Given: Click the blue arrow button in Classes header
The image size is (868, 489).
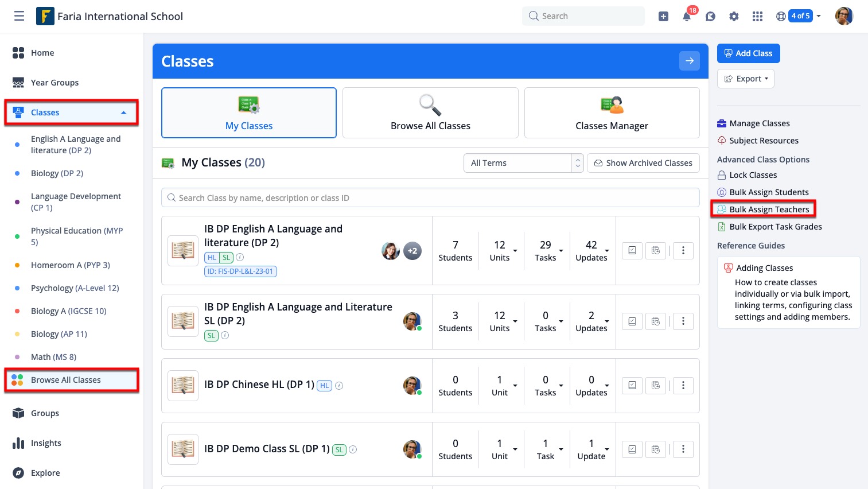Looking at the screenshot, I should pos(689,61).
